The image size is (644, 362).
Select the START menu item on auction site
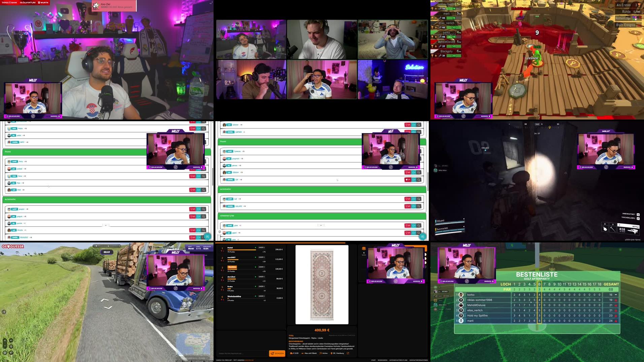pyautogui.click(x=373, y=360)
